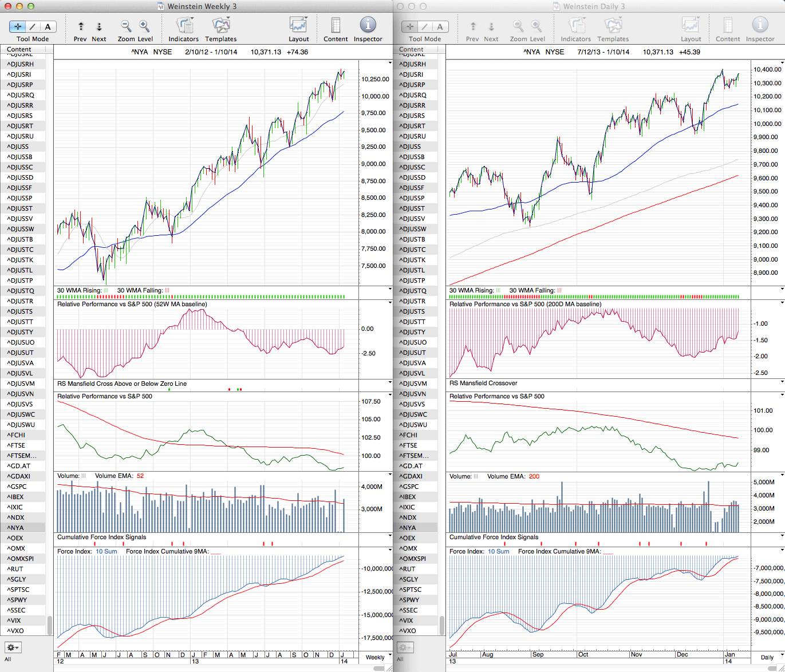
Task: Zoom out using the minus magnifier in Weekly window
Action: [126, 26]
